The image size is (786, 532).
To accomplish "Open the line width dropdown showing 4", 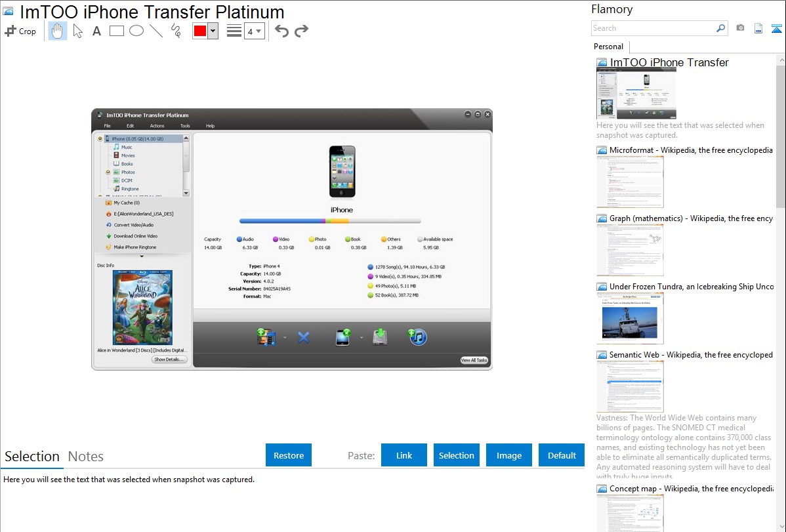I will point(255,31).
